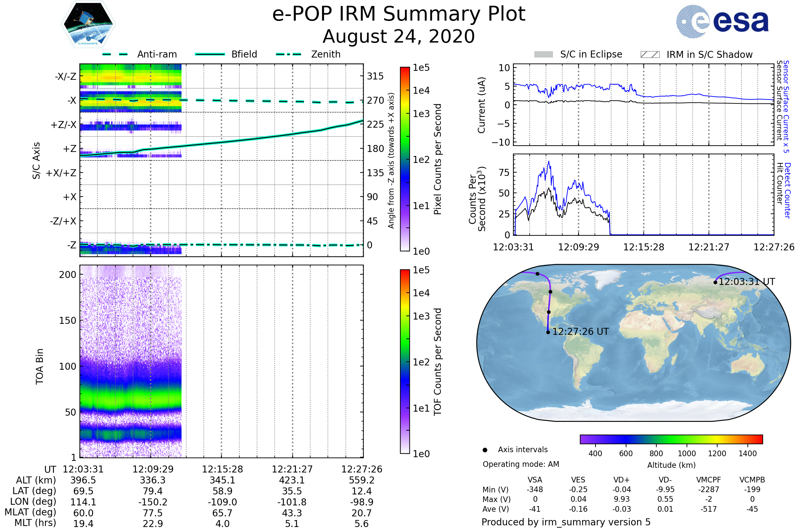Click the Altitude (km) color bar
This screenshot has width=798, height=532.
[671, 439]
